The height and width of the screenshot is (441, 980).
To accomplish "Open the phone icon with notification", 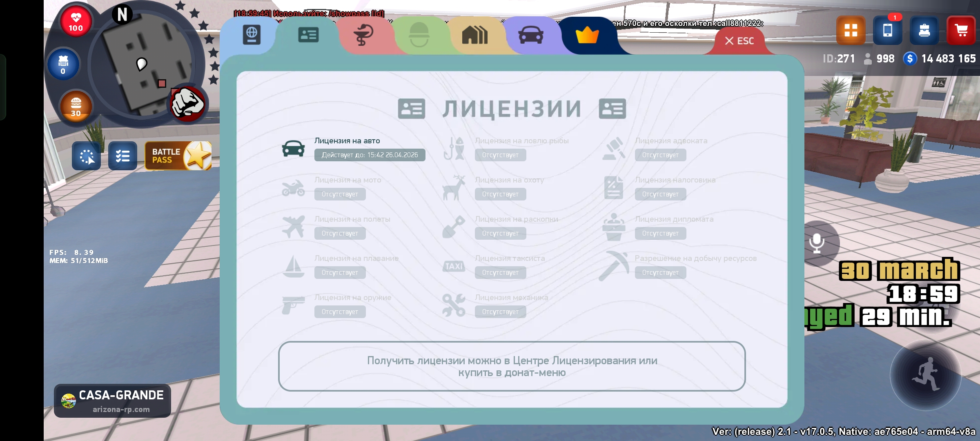I will 887,30.
